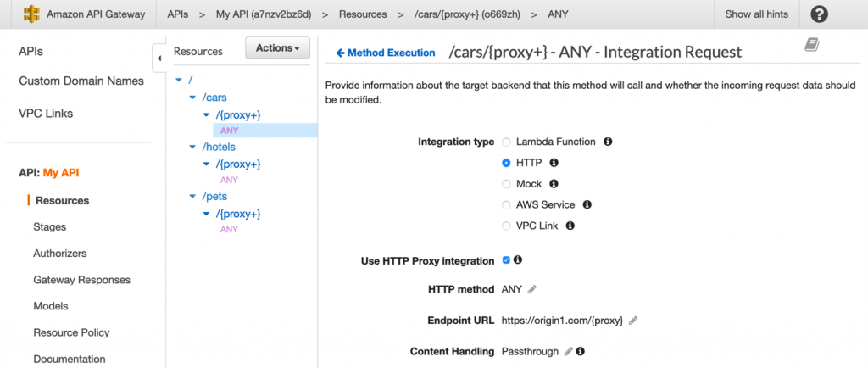Go back to Method Execution
The height and width of the screenshot is (368, 868).
click(386, 53)
